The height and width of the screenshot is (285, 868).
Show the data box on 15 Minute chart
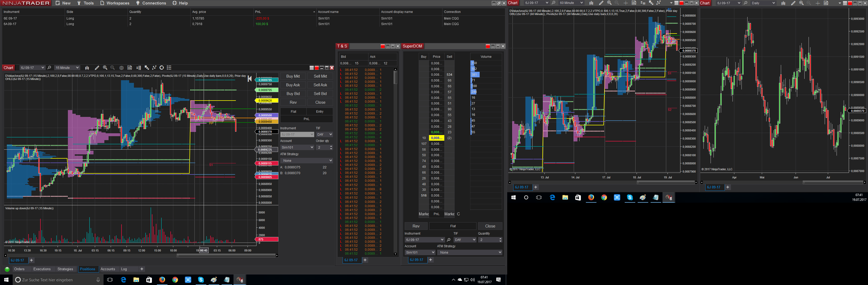click(x=130, y=68)
